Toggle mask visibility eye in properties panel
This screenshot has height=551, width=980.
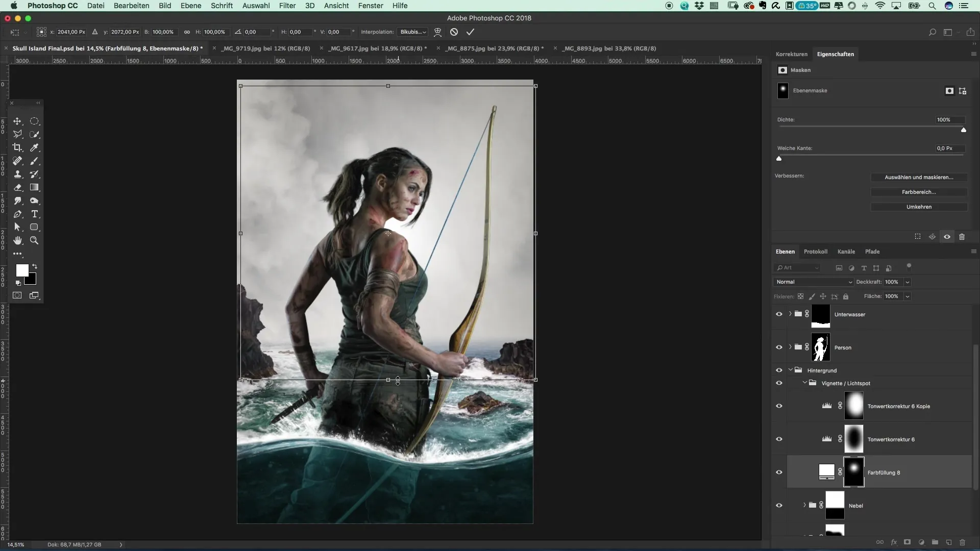click(947, 237)
